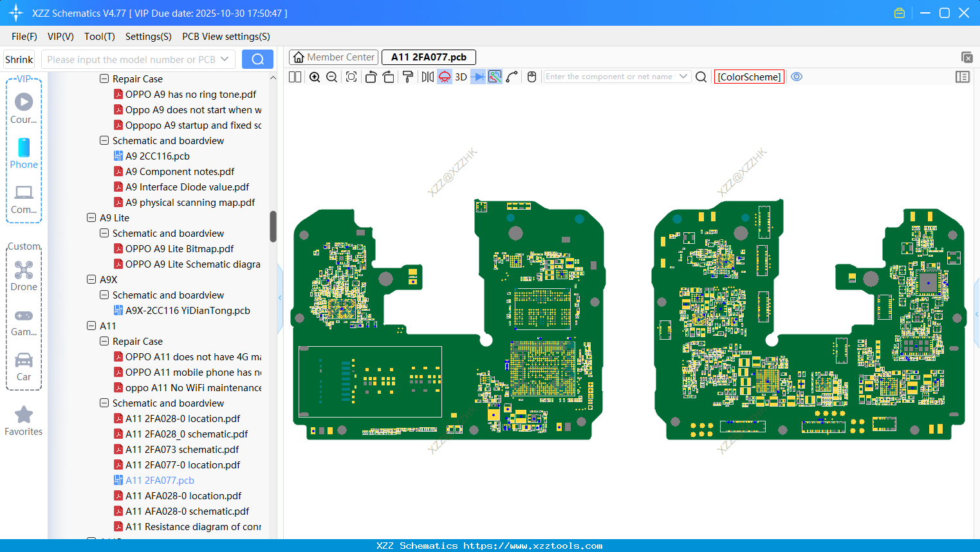Collapse the A11 Repair Case folder
The height and width of the screenshot is (552, 980).
(104, 342)
